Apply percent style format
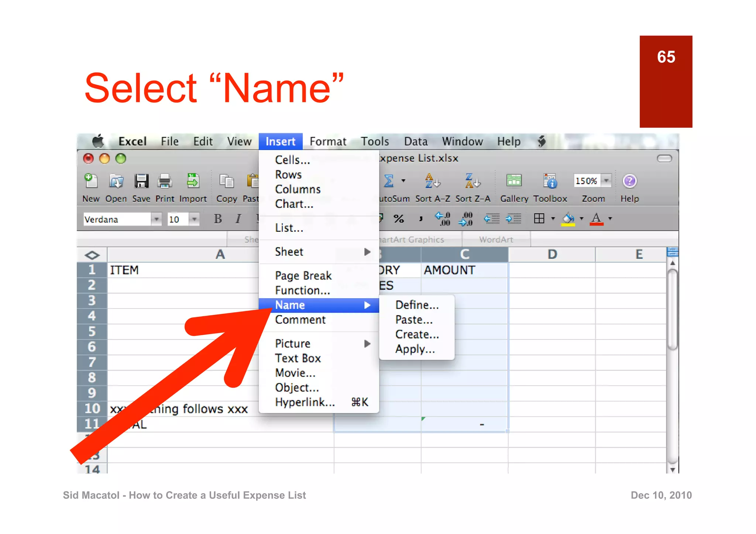756x534 pixels. click(x=399, y=219)
